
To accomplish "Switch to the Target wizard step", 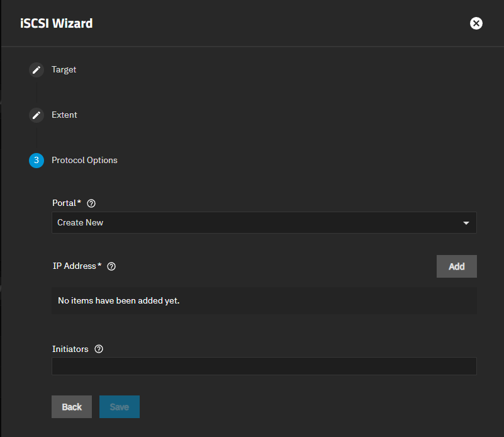I will tap(64, 70).
